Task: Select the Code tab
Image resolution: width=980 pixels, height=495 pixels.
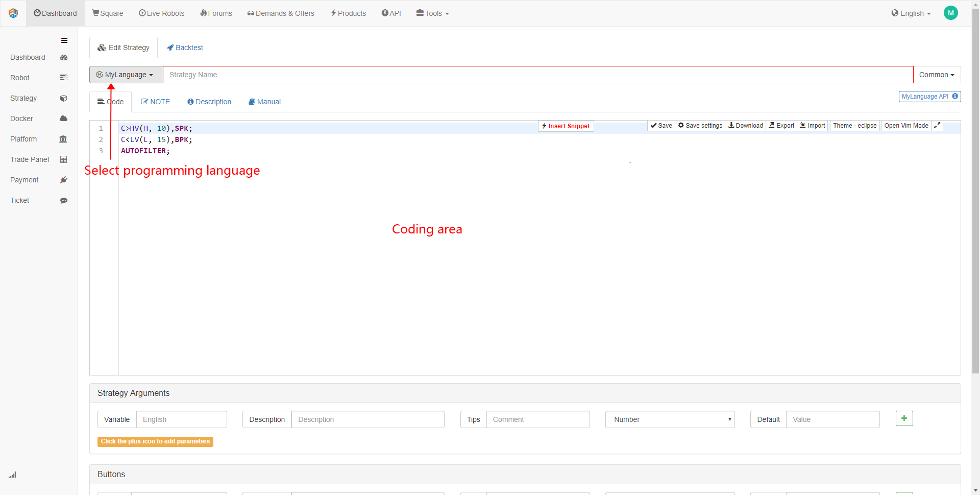Action: pos(110,102)
